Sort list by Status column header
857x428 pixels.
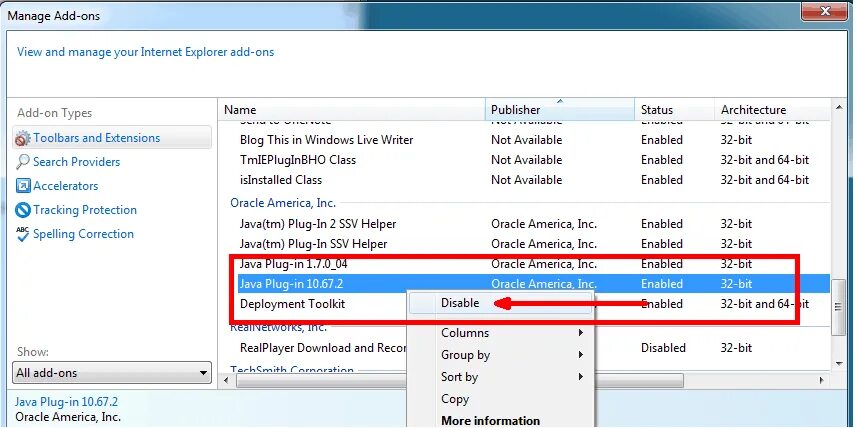coord(674,109)
